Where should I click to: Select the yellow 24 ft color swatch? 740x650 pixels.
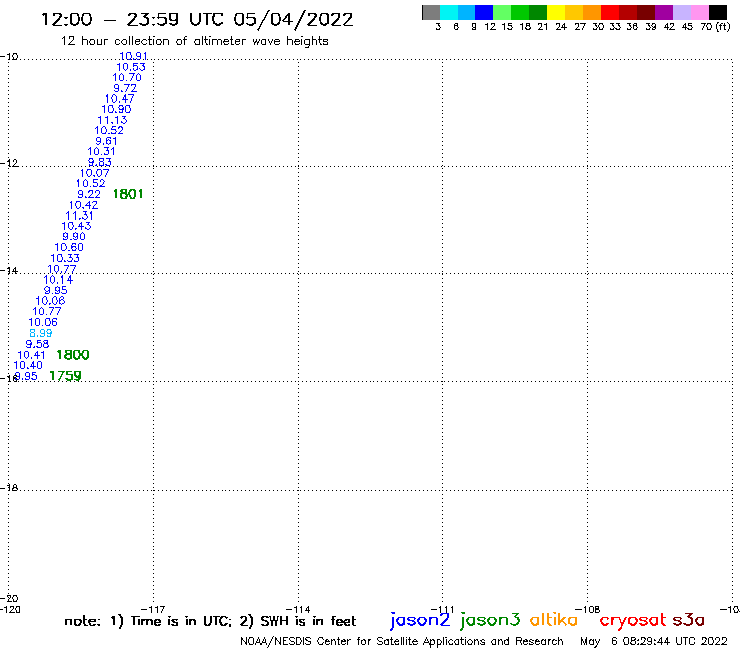[556, 12]
